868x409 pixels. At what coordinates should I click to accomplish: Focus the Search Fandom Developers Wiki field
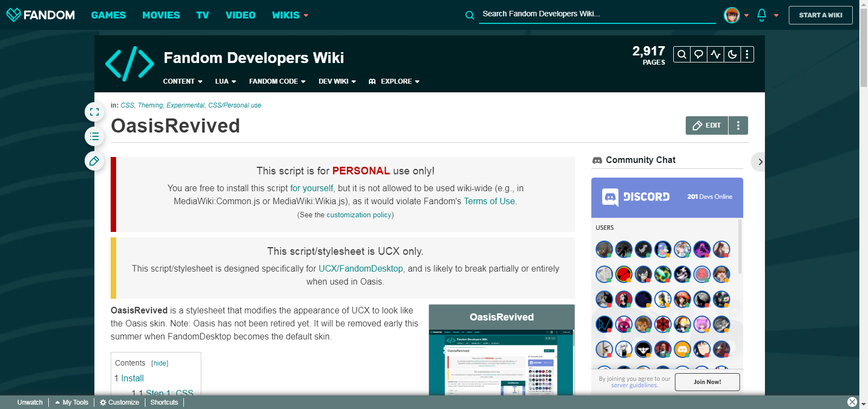pos(597,14)
